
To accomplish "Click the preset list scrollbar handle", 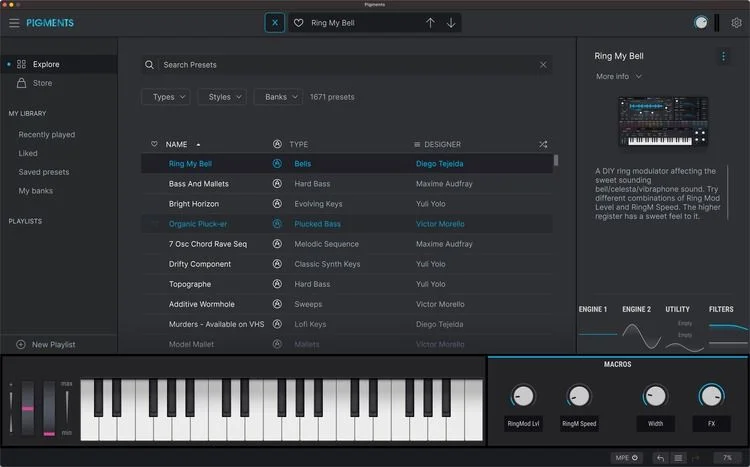I will click(x=555, y=160).
